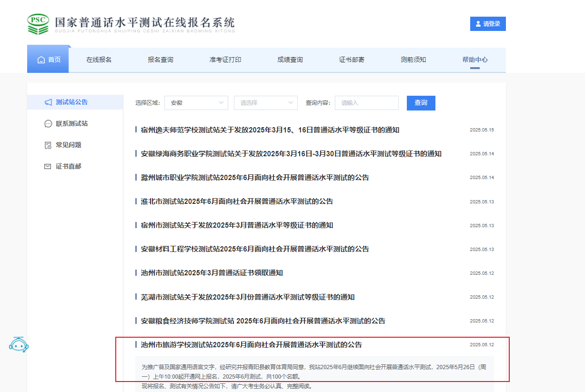Click the document icon beside 常见问题
The height and width of the screenshot is (392, 585).
pyautogui.click(x=48, y=145)
